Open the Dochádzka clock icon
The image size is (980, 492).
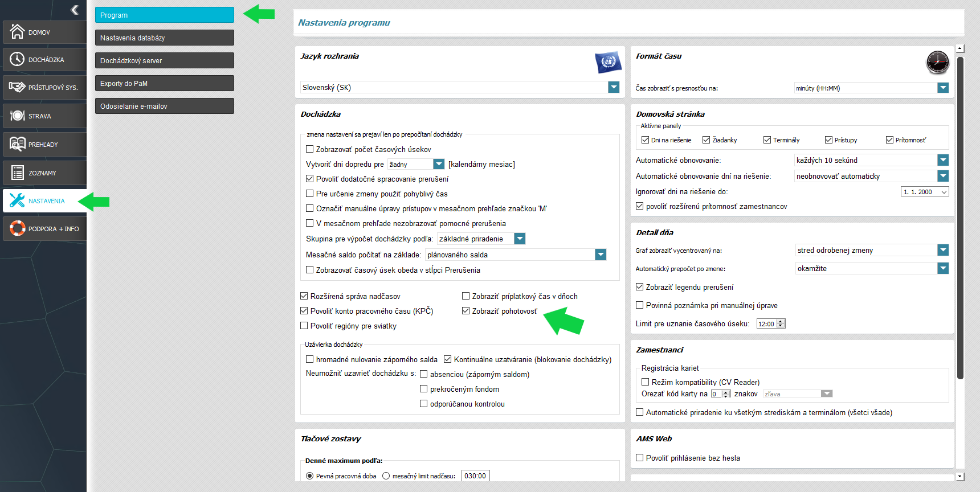(x=17, y=59)
